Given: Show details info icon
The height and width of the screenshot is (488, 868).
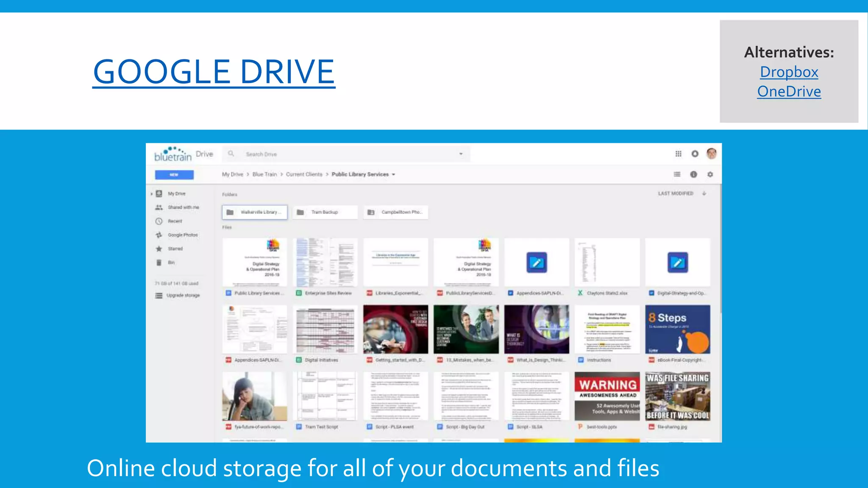Looking at the screenshot, I should coord(693,174).
